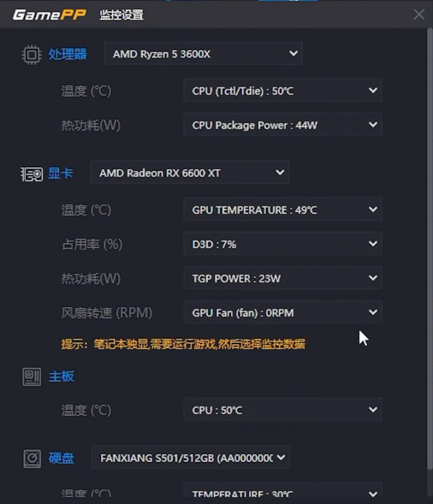Click the 主板 section heading
This screenshot has height=504, width=433.
point(62,377)
